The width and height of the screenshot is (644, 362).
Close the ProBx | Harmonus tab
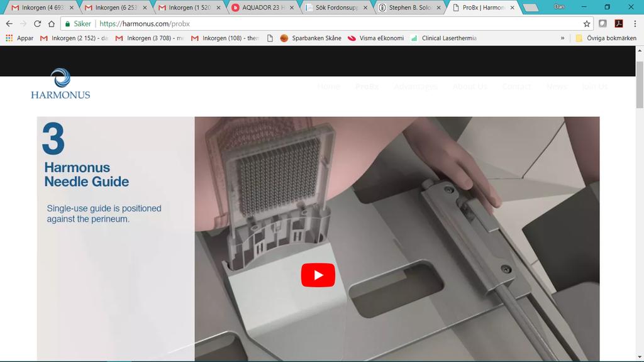(512, 8)
